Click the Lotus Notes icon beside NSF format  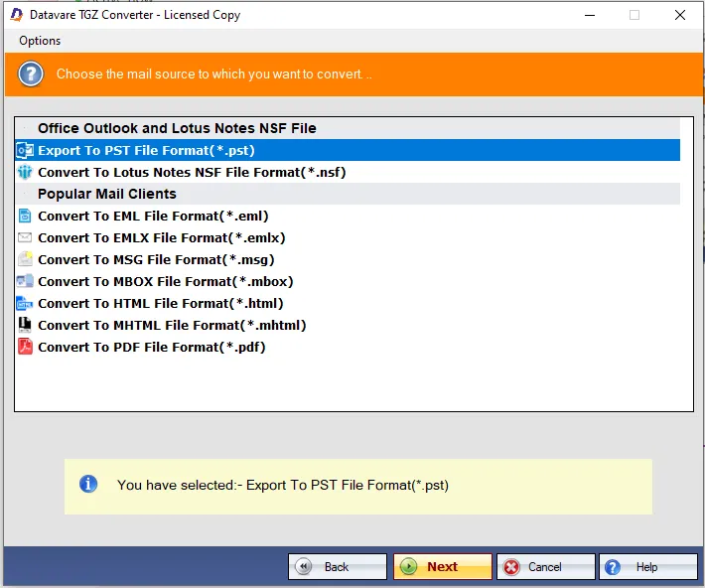[25, 172]
